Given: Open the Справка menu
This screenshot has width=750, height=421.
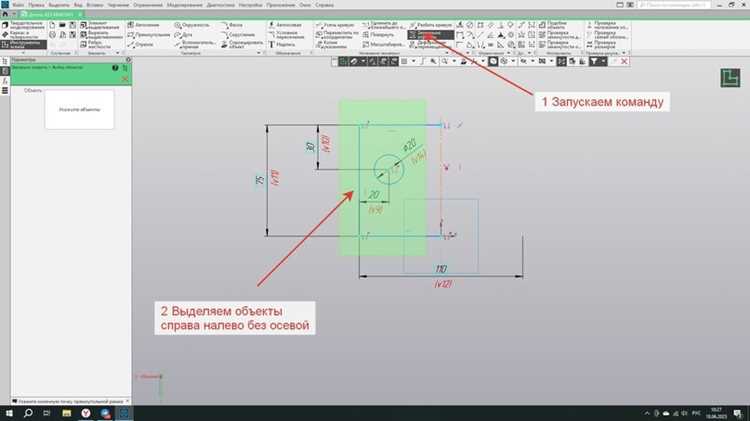Looking at the screenshot, I should pyautogui.click(x=324, y=5).
